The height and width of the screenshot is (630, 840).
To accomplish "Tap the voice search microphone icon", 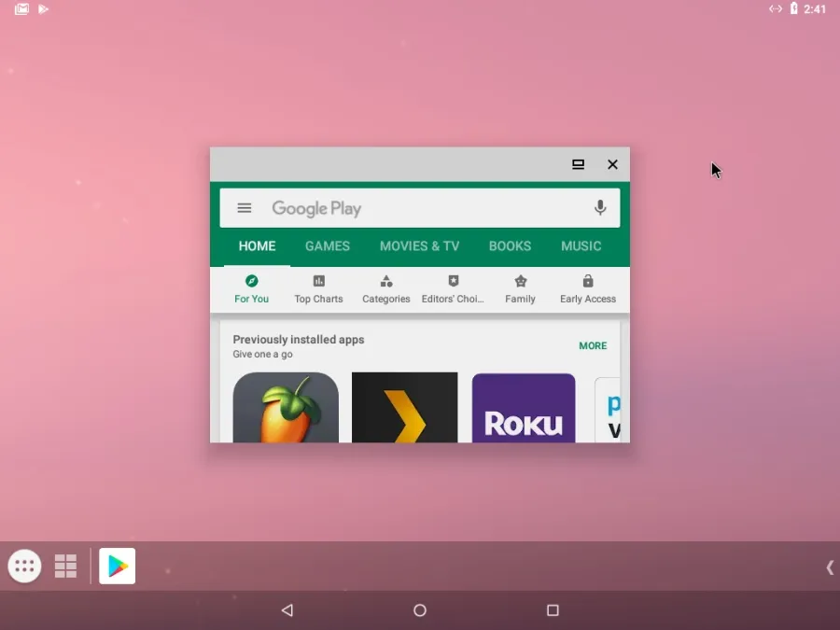I will pos(600,208).
